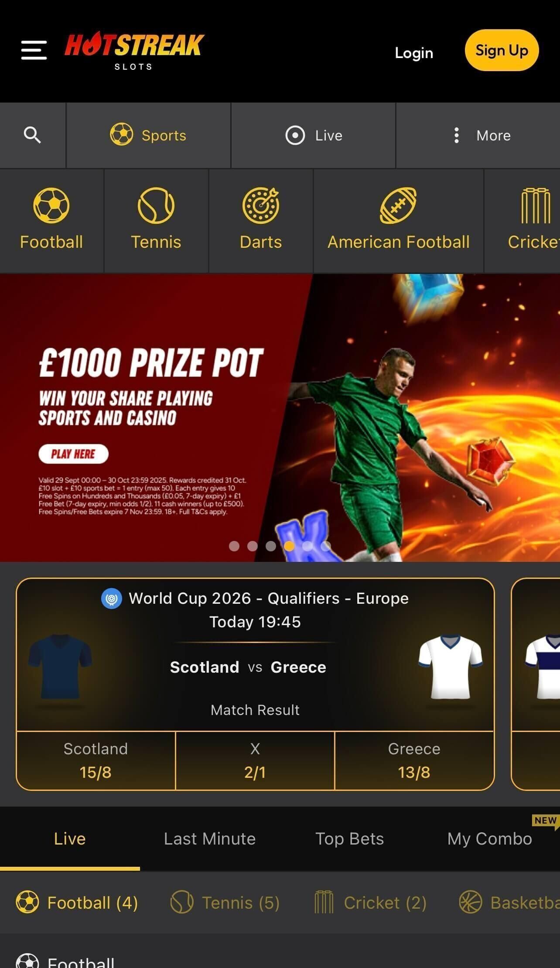Open the Top Bets tab

coord(350,839)
